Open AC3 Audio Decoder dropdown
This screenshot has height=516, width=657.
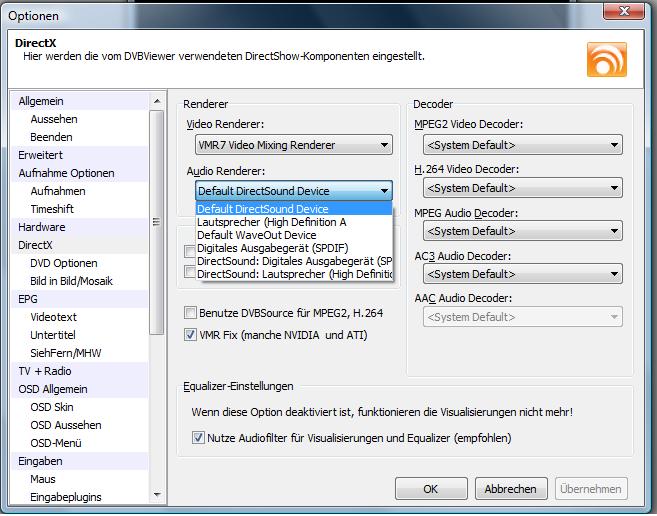point(522,274)
